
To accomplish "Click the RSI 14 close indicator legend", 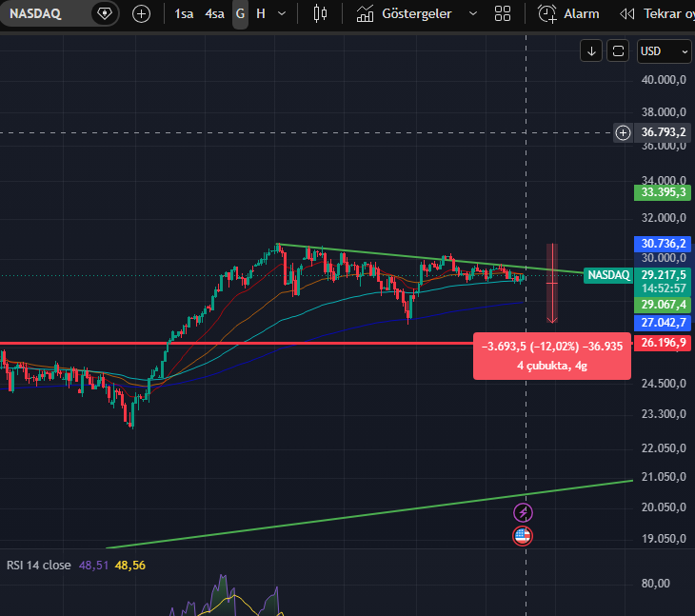I will 39,566.
